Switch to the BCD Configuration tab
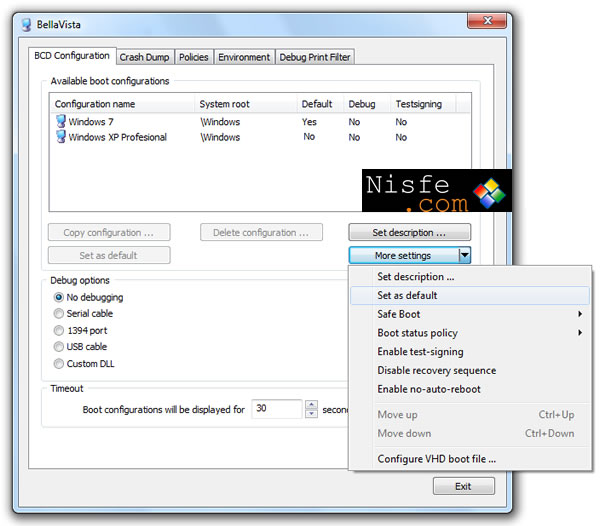This screenshot has width=600, height=526. coord(72,56)
